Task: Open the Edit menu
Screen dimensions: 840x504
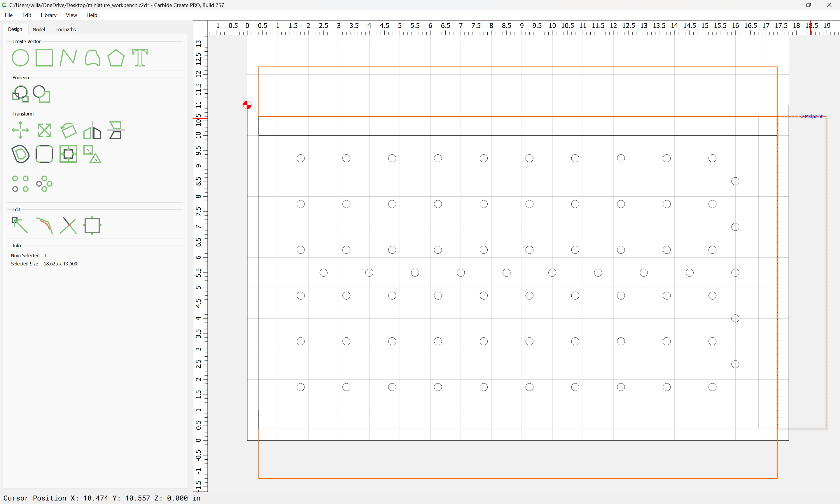Action: 27,15
